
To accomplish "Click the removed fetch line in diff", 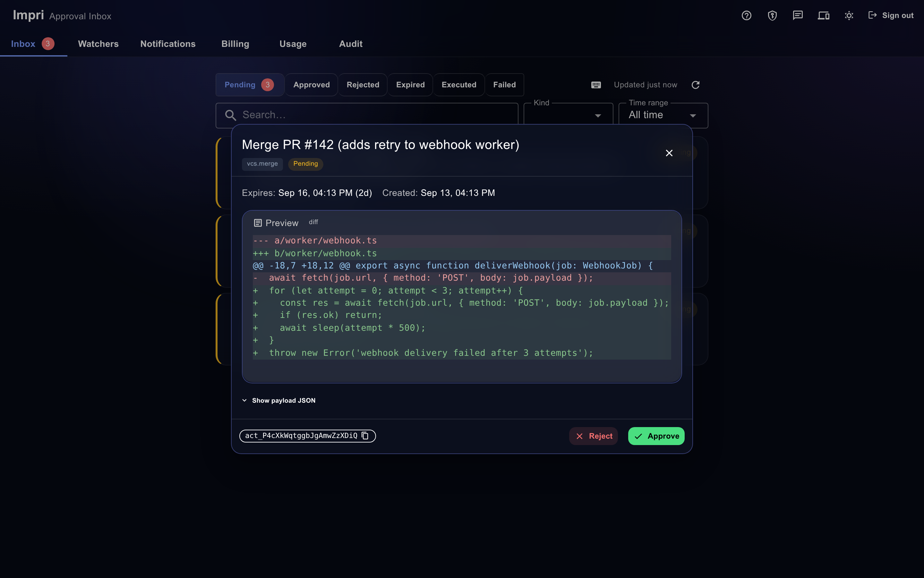I will (462, 278).
